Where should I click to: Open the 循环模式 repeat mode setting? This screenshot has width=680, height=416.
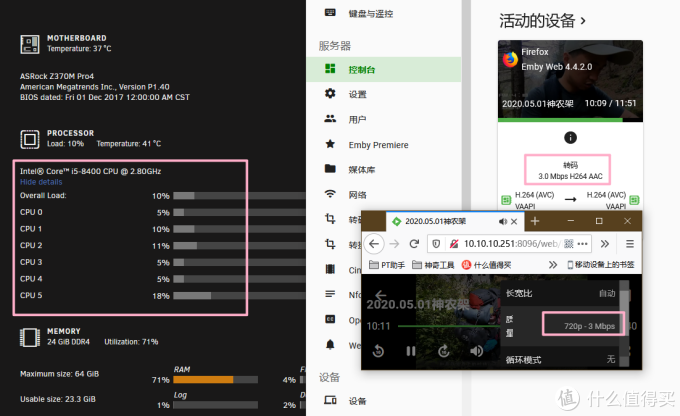560,359
